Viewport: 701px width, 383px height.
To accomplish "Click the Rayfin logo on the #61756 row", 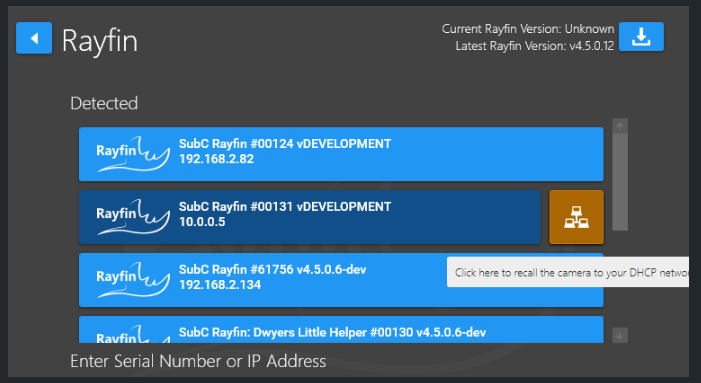I will [133, 280].
